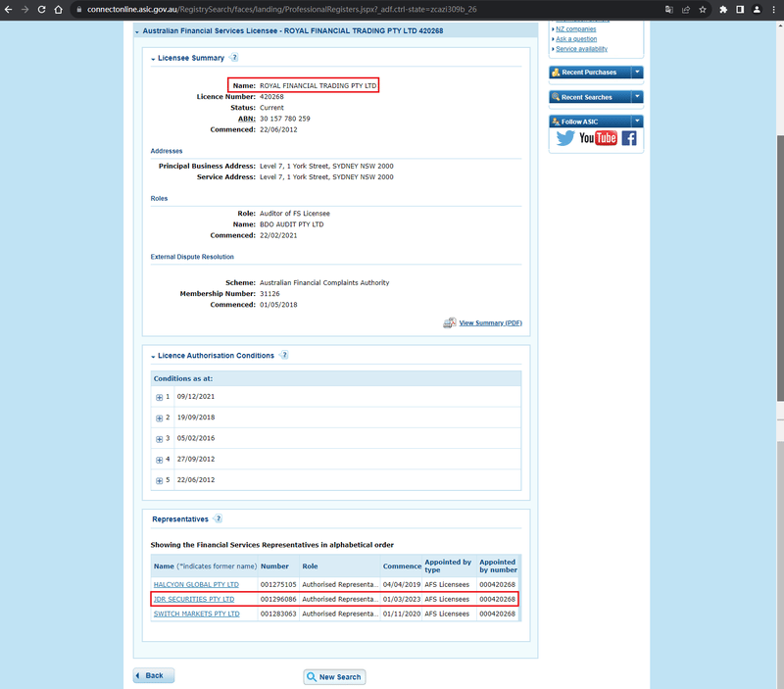Open Recent Searches dropdown arrow
The height and width of the screenshot is (689, 784).
point(637,96)
